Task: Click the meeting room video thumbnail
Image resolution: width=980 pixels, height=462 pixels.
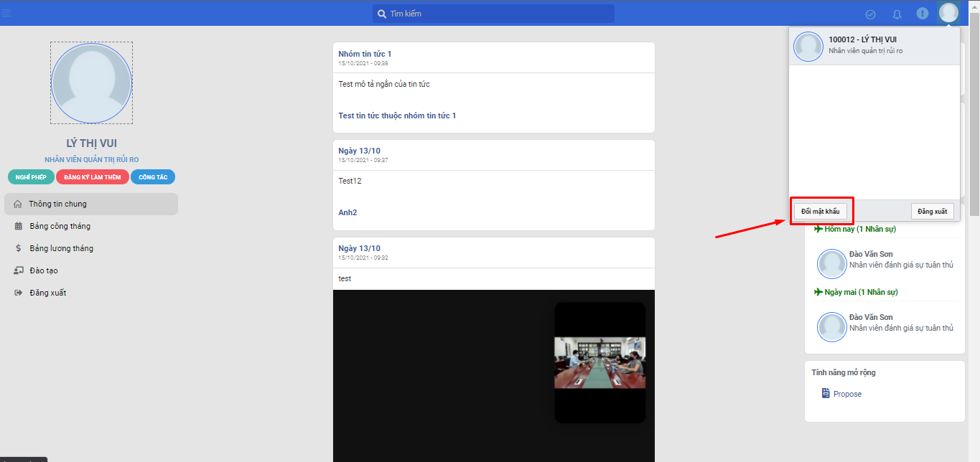Action: pos(599,363)
